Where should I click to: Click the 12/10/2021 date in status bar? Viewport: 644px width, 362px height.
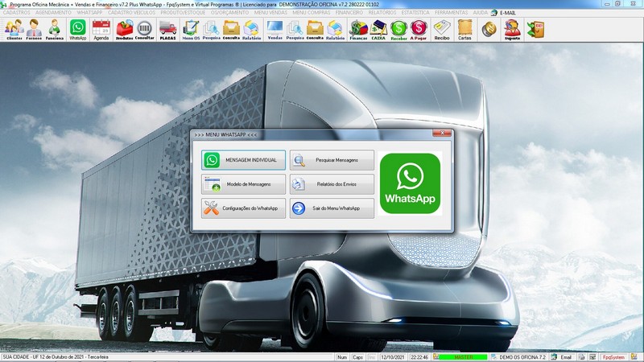393,357
